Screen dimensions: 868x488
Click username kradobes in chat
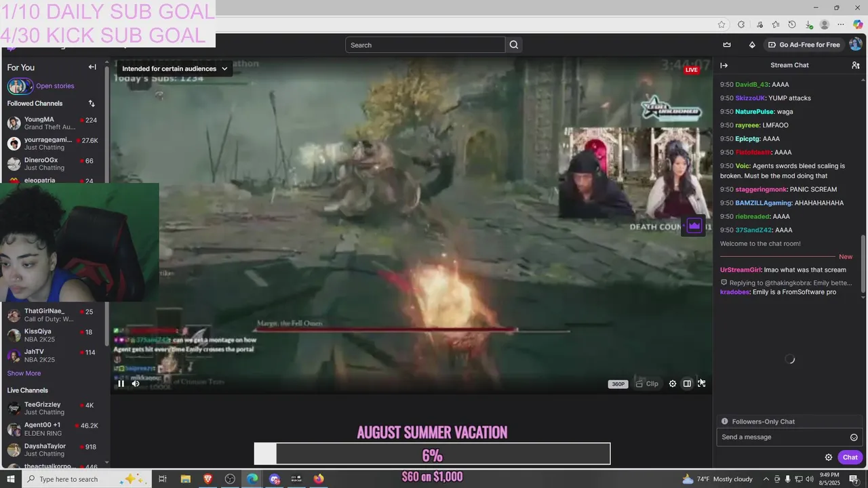[x=735, y=292]
